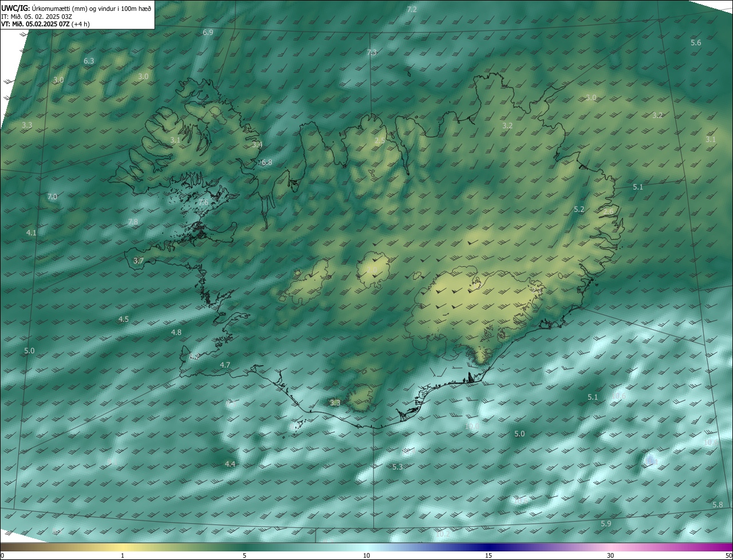Click the 15 label on the color scale
733x560 pixels.
[x=488, y=555]
